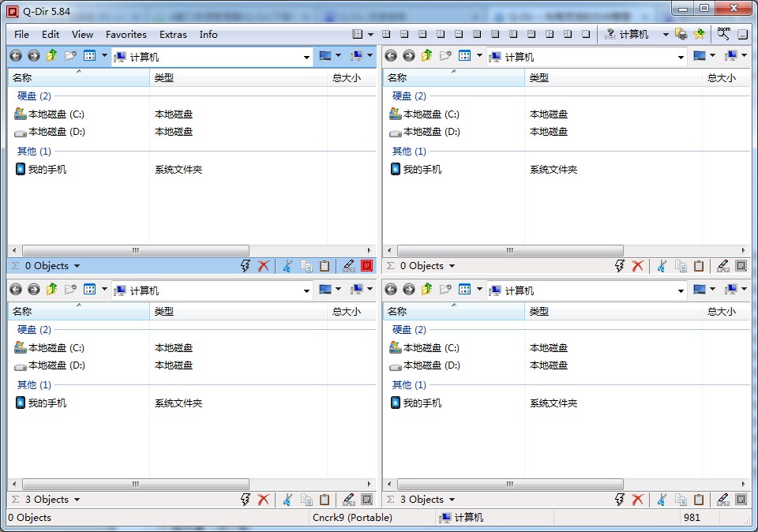Switch to four horizontal rows layout
This screenshot has height=532, width=758.
click(495, 34)
